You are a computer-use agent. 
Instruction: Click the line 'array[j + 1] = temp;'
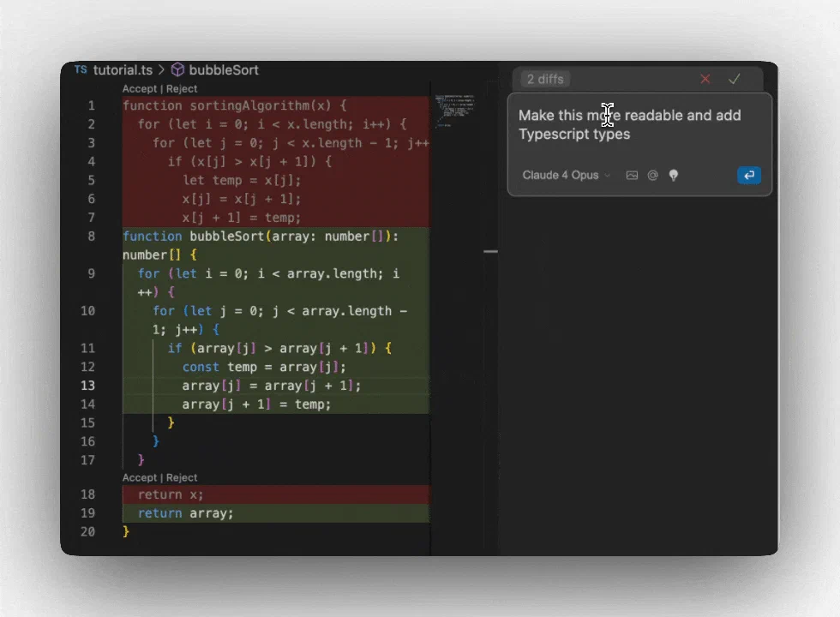pos(256,404)
